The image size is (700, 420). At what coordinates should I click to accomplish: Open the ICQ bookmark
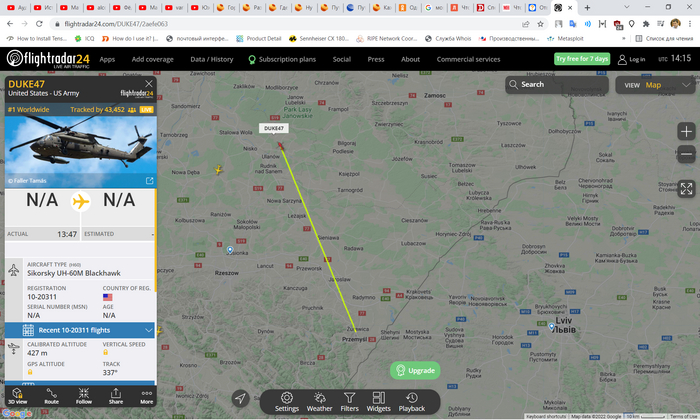85,39
